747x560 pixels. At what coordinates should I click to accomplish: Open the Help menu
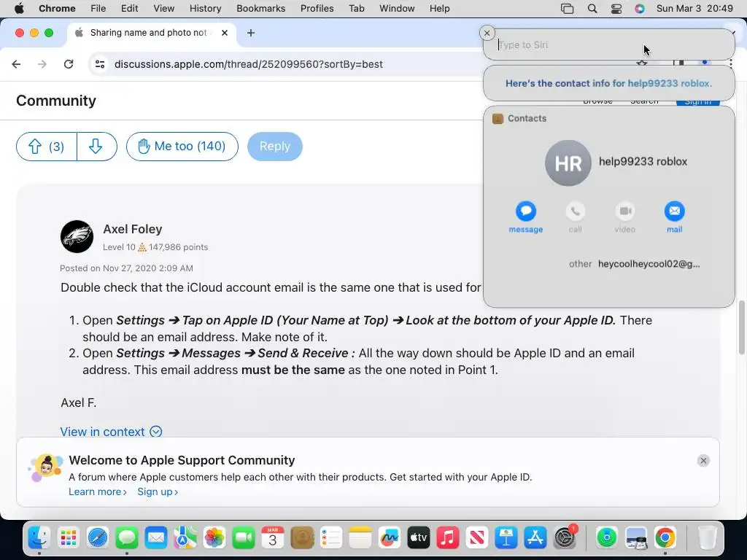(439, 9)
